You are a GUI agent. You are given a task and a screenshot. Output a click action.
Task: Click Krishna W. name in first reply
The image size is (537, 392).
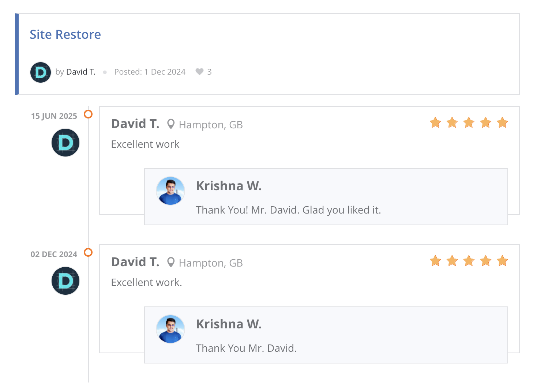click(229, 186)
